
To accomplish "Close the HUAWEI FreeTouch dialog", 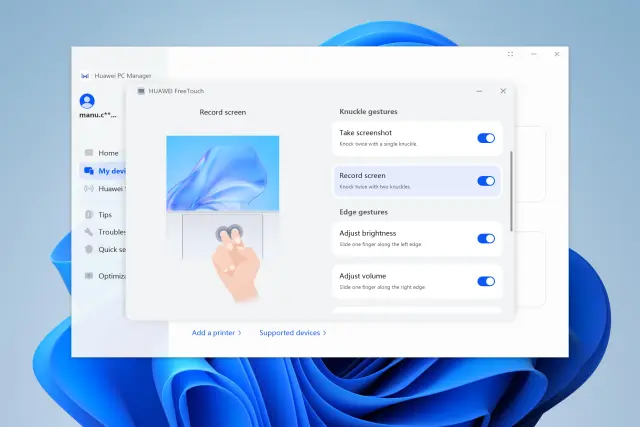I will point(502,91).
